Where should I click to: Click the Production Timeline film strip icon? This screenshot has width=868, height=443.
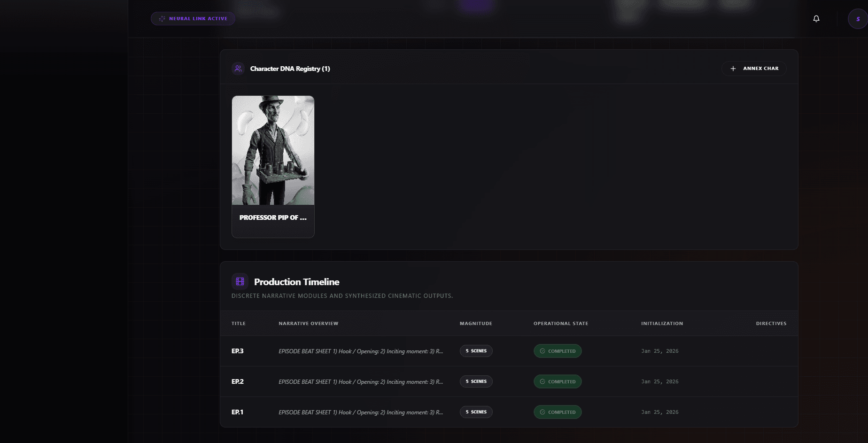coord(240,282)
